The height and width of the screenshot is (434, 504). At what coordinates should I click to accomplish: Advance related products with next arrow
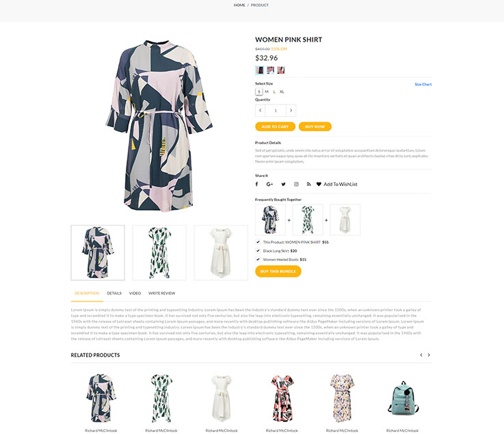[x=429, y=355]
